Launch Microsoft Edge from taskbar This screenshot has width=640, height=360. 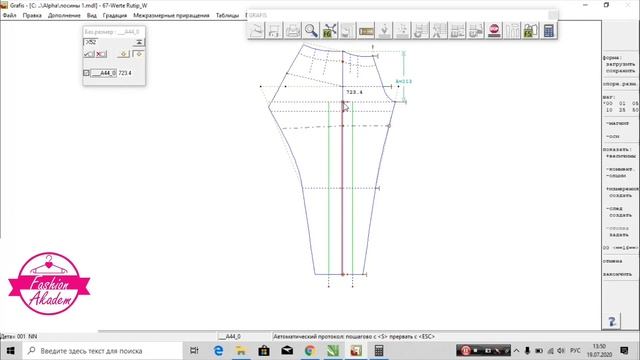click(x=218, y=351)
